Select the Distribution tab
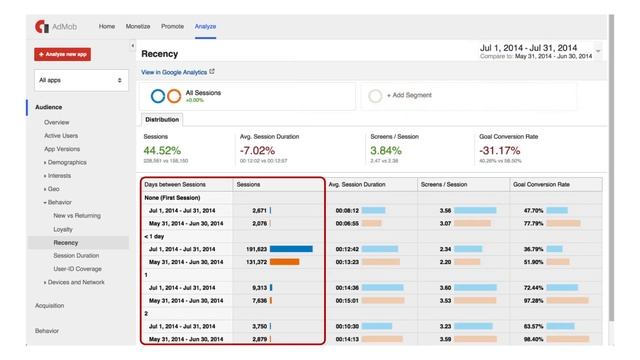640x360 pixels. [162, 120]
